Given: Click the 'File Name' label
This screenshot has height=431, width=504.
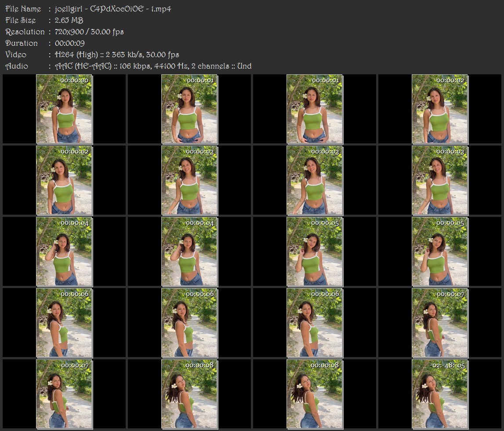Looking at the screenshot, I should pyautogui.click(x=23, y=9).
